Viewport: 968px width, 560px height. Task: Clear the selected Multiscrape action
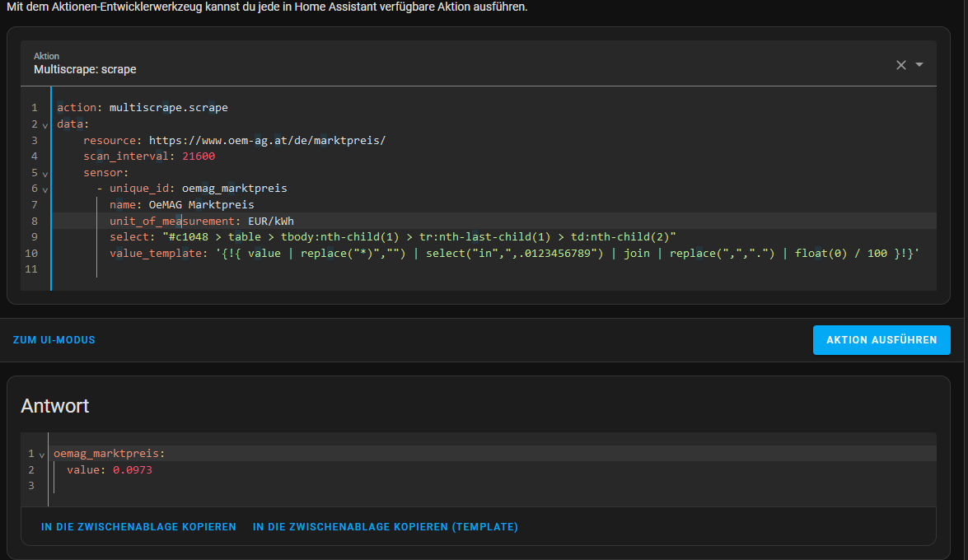900,65
